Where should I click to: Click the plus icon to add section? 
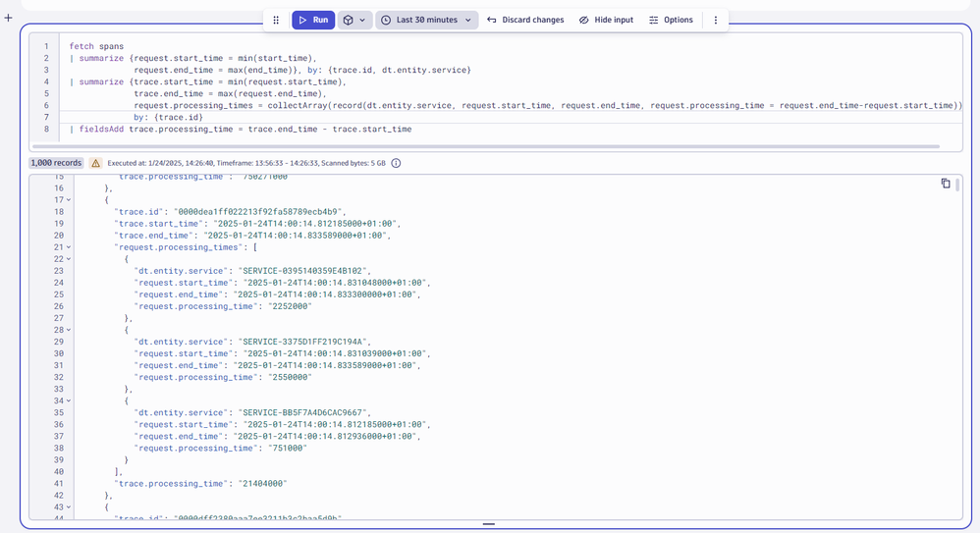9,18
